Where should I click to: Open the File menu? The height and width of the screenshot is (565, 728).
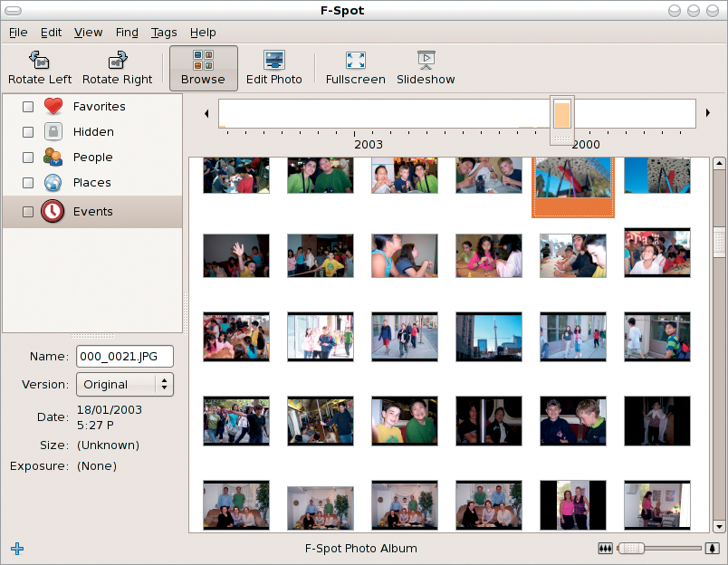[18, 33]
